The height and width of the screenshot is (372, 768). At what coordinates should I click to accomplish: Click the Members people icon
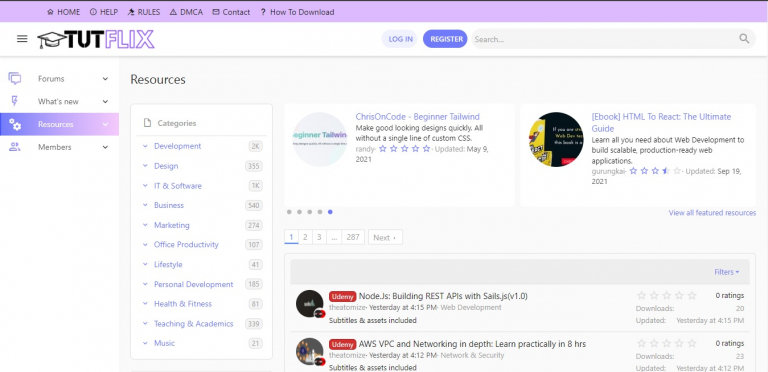tap(15, 147)
